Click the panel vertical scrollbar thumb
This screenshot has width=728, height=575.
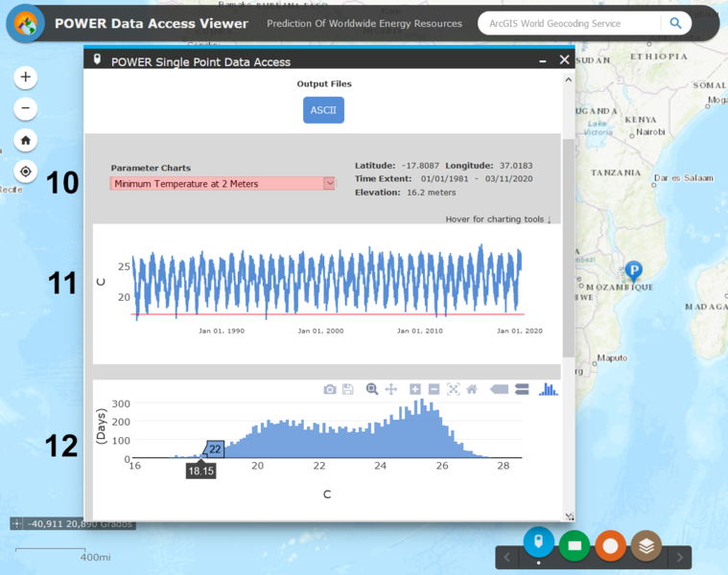(x=568, y=247)
